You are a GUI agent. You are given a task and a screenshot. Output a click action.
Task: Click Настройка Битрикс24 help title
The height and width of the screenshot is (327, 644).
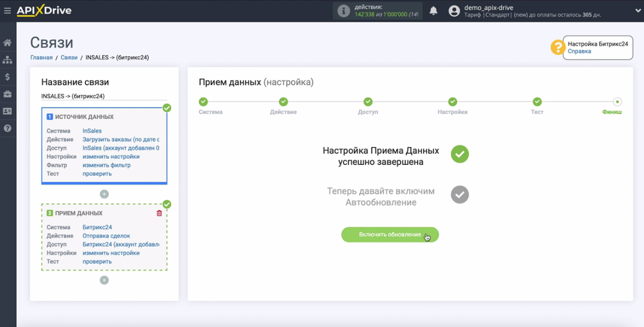click(x=598, y=44)
